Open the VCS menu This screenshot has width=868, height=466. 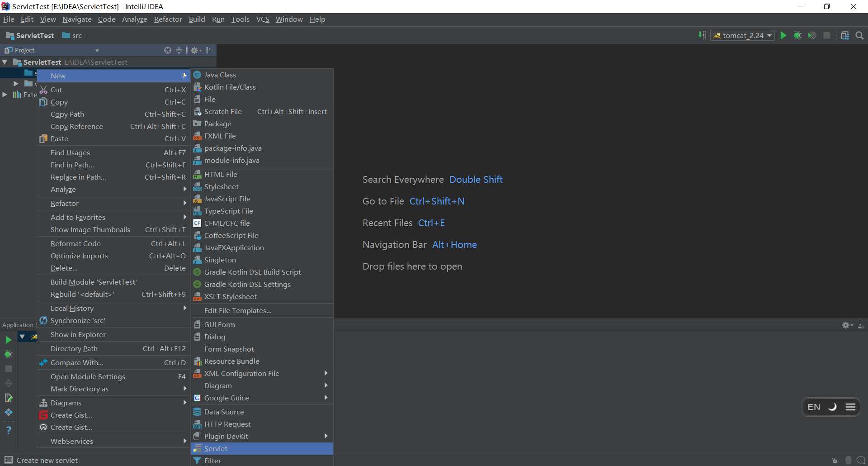coord(263,19)
